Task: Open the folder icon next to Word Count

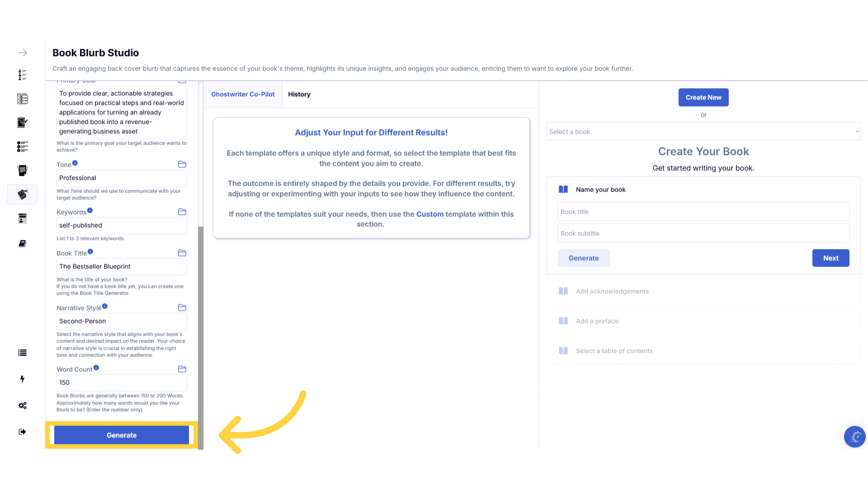Action: pos(182,369)
